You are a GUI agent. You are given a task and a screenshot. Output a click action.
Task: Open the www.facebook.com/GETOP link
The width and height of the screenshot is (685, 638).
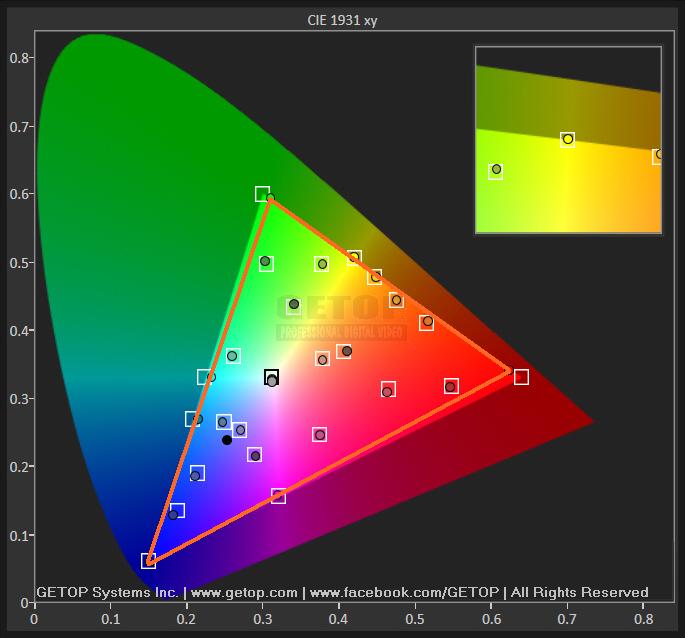[x=403, y=592]
